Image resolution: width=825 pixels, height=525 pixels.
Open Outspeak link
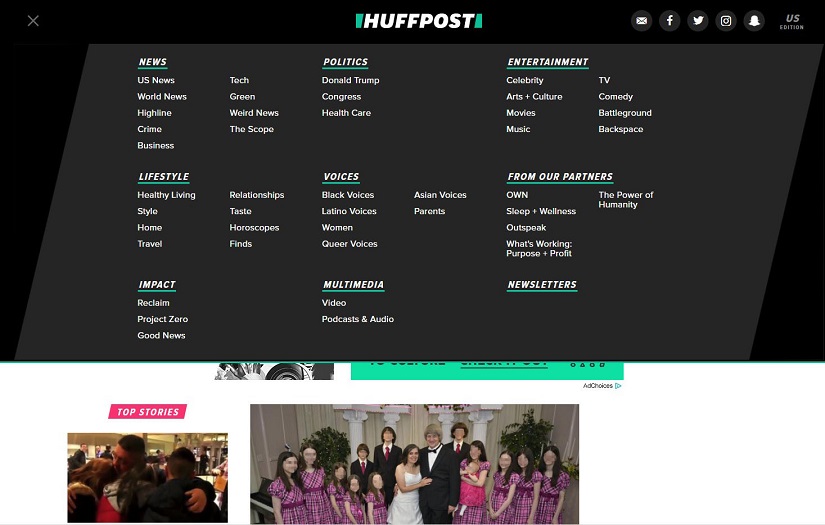(526, 228)
